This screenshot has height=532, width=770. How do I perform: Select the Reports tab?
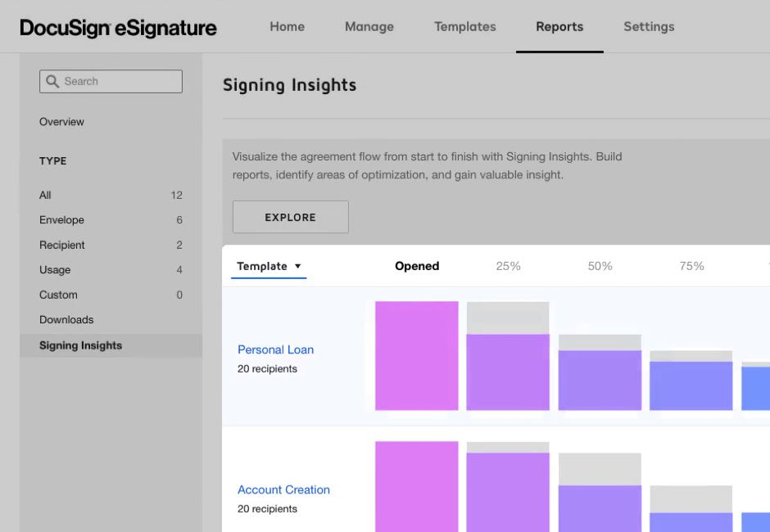[x=559, y=26]
